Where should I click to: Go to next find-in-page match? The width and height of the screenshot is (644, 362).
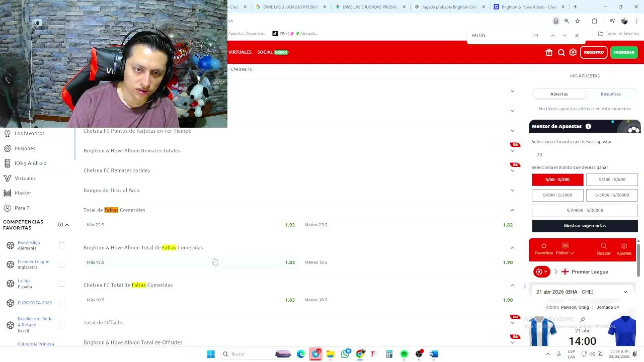click(565, 35)
